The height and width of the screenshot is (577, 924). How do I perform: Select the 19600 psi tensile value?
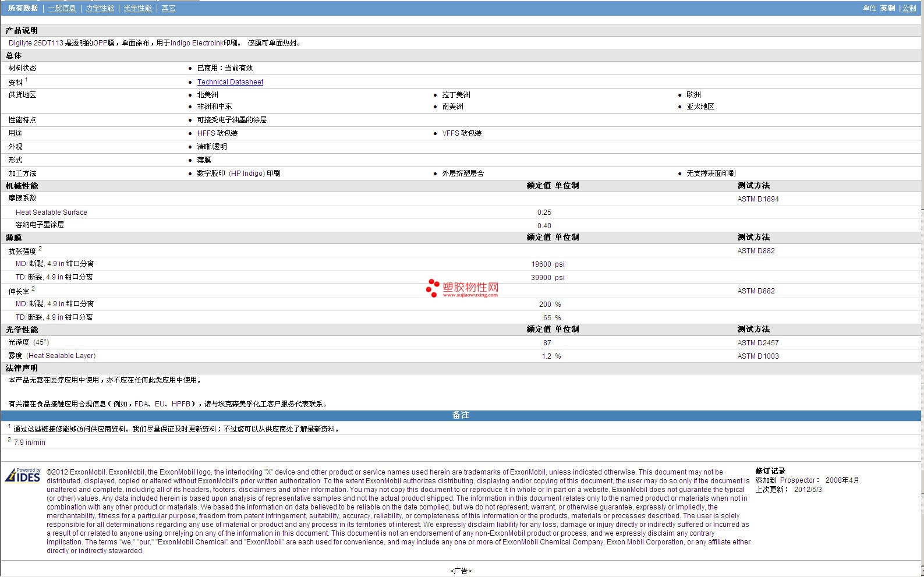click(548, 264)
